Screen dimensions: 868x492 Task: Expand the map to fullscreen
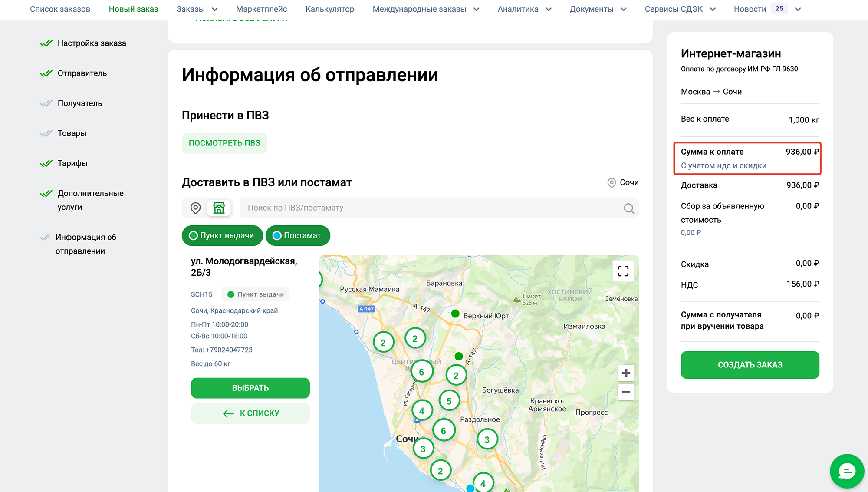623,271
